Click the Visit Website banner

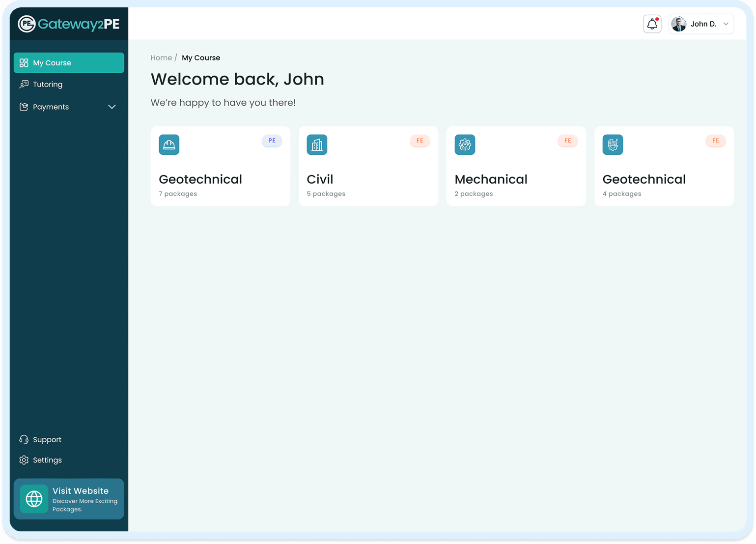pos(69,499)
